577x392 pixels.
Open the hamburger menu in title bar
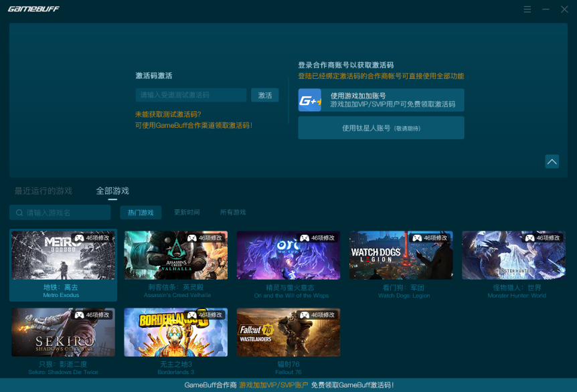pyautogui.click(x=527, y=9)
